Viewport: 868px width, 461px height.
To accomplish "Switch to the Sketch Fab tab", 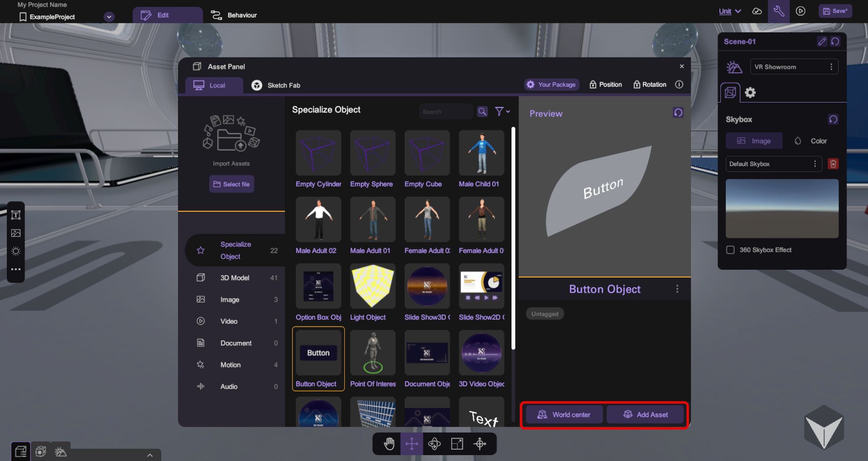I will click(x=276, y=85).
